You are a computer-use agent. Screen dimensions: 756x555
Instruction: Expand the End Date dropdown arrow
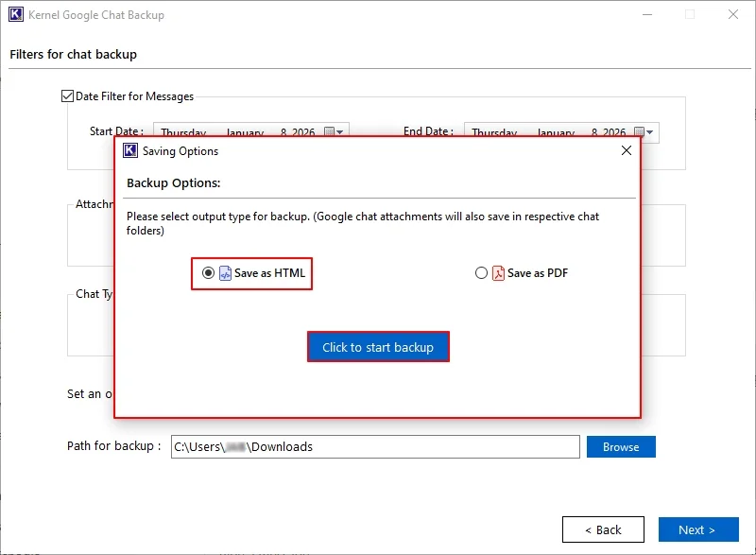(651, 132)
